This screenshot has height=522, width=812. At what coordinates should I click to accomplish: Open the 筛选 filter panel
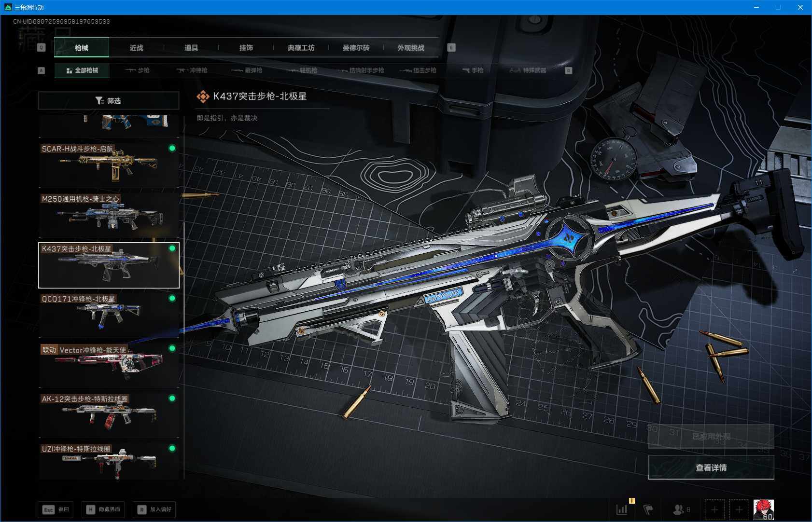pyautogui.click(x=109, y=101)
